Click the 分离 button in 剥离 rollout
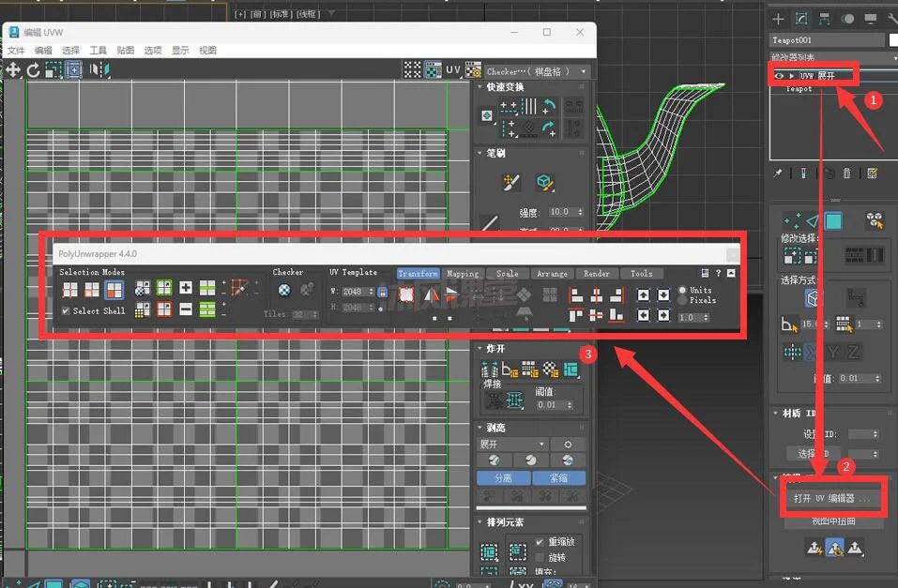The image size is (898, 588). point(503,478)
